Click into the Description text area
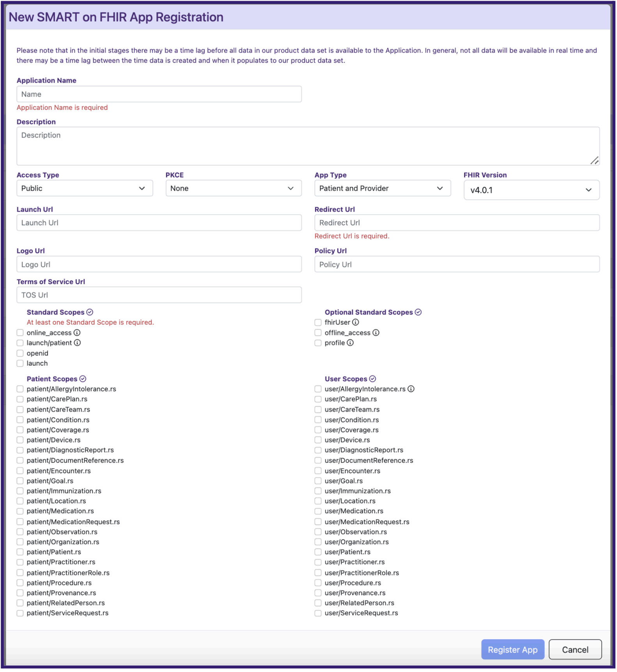 tap(308, 146)
